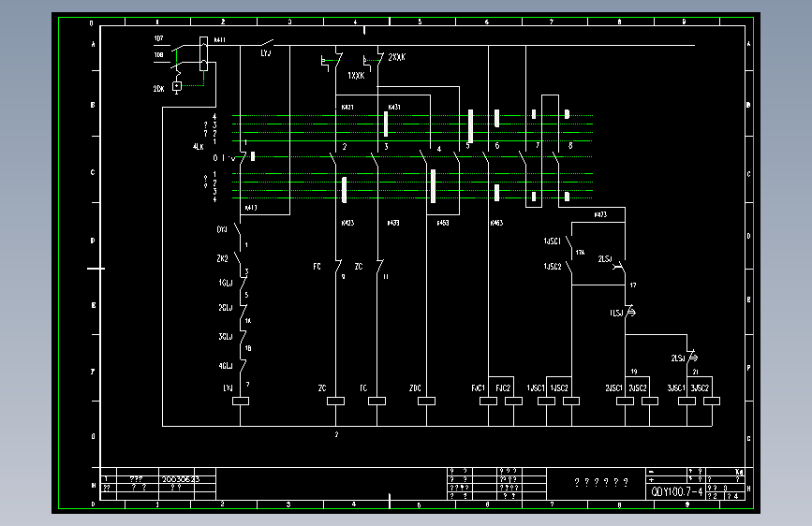Select the 2GLJ contact label
Viewport: 812px width, 526px height.
tap(226, 308)
